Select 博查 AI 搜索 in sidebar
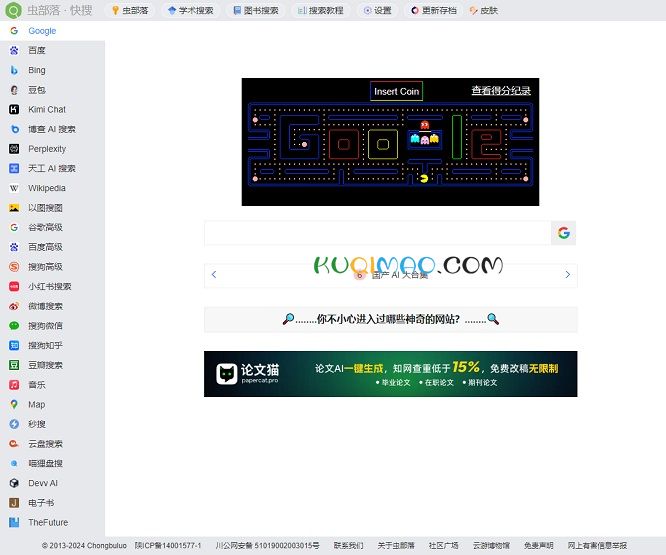 point(52,129)
